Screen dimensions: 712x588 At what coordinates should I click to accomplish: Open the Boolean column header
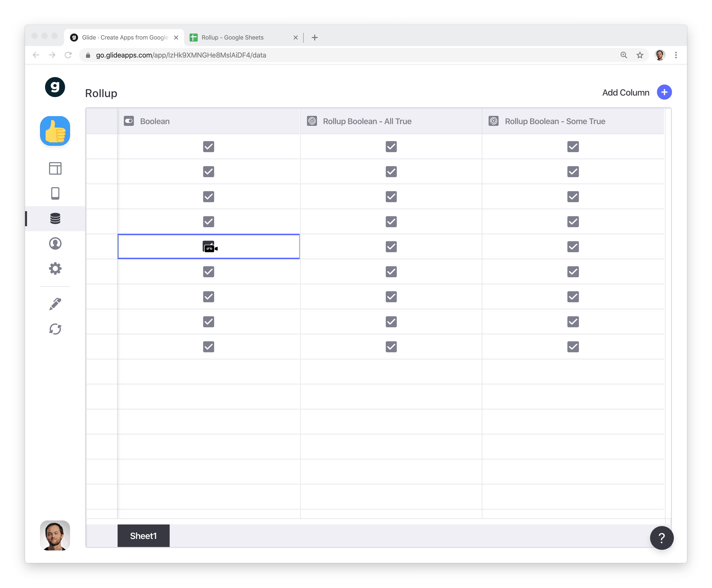point(155,121)
